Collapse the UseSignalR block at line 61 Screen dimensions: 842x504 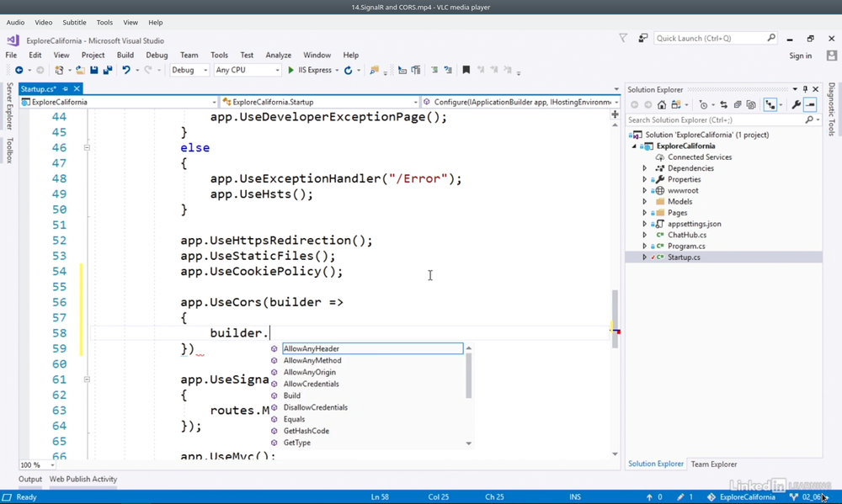87,379
